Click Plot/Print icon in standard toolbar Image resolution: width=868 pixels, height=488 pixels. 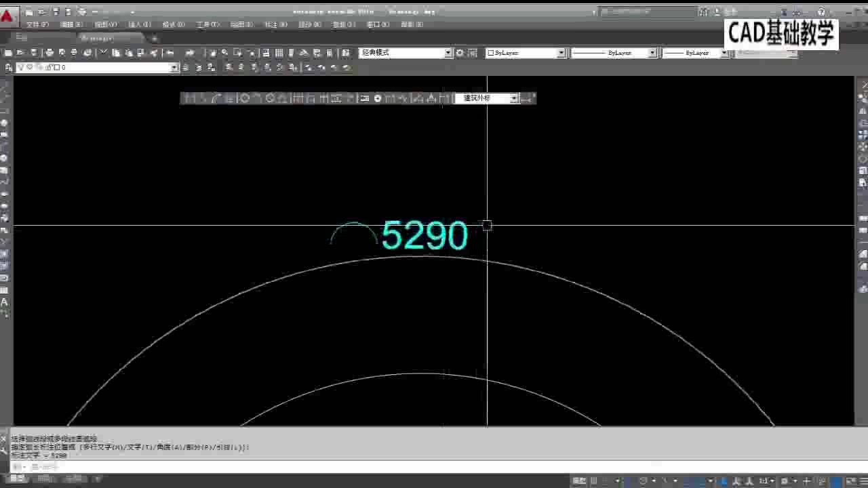coord(49,53)
